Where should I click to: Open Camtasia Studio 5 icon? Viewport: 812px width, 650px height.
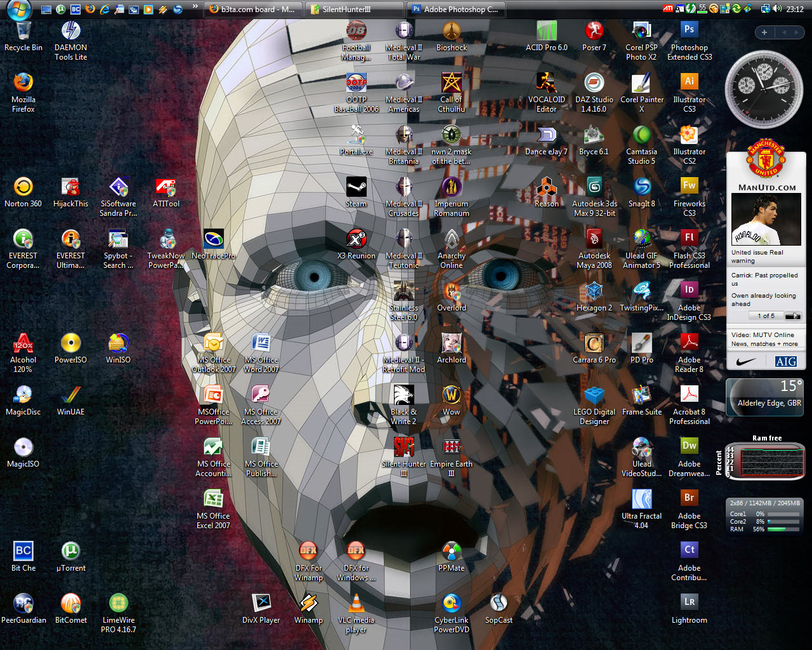pos(642,145)
